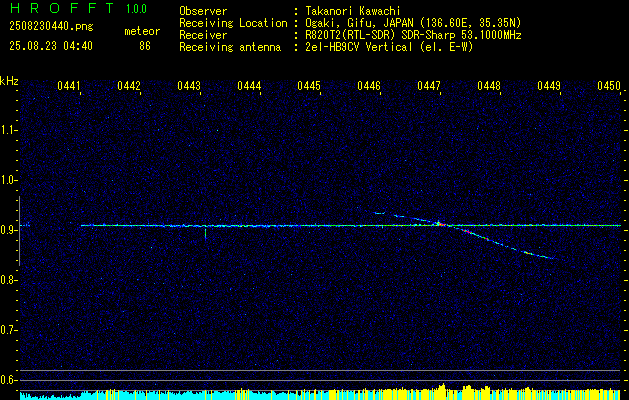Click time marker 0447

coord(429,86)
